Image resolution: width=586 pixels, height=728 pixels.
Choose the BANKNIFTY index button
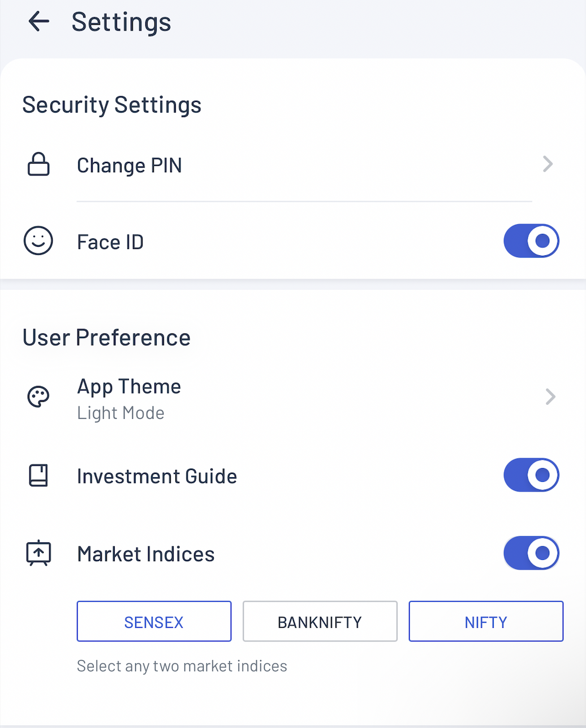click(320, 622)
